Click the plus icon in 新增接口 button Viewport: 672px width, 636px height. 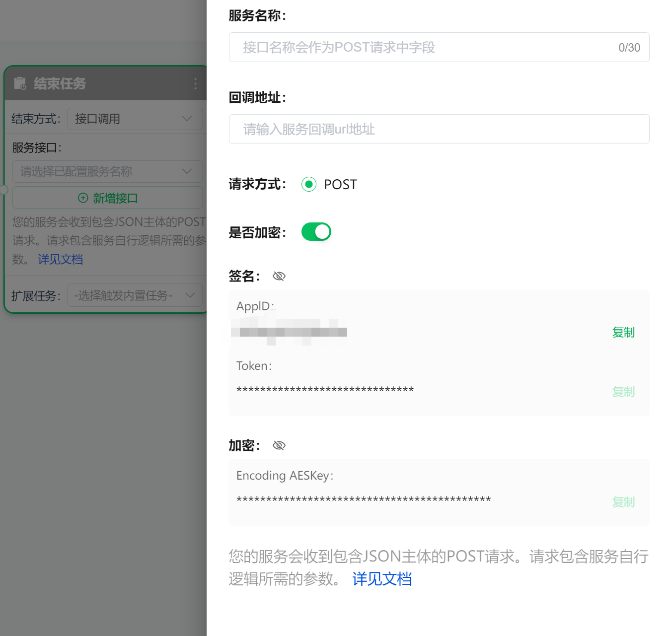pos(83,198)
